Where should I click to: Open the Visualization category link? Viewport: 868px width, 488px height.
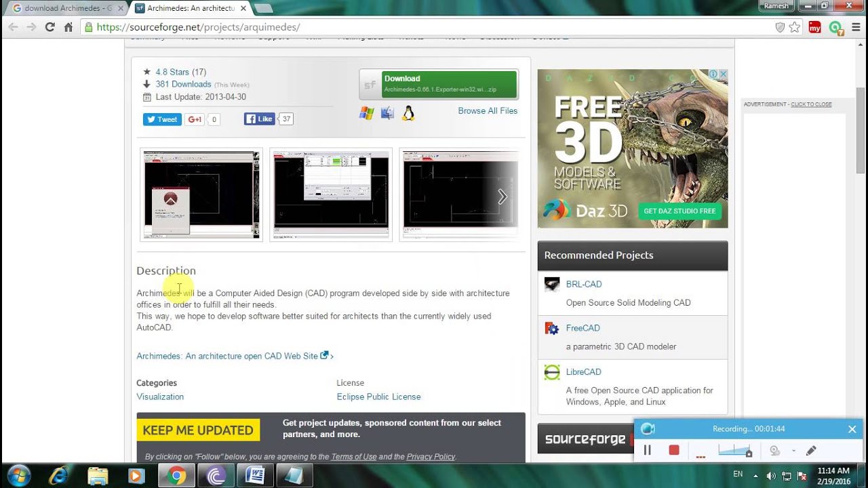(x=160, y=396)
